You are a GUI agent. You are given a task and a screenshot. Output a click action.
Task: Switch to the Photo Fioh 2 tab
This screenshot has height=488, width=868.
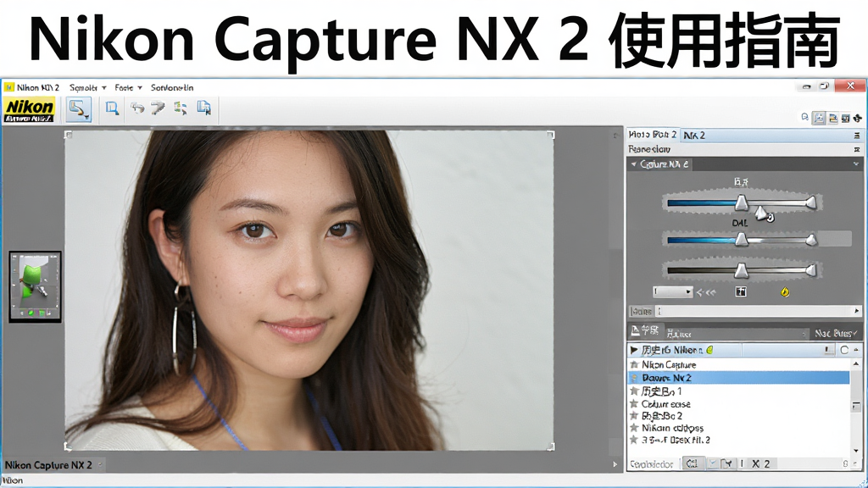click(652, 135)
